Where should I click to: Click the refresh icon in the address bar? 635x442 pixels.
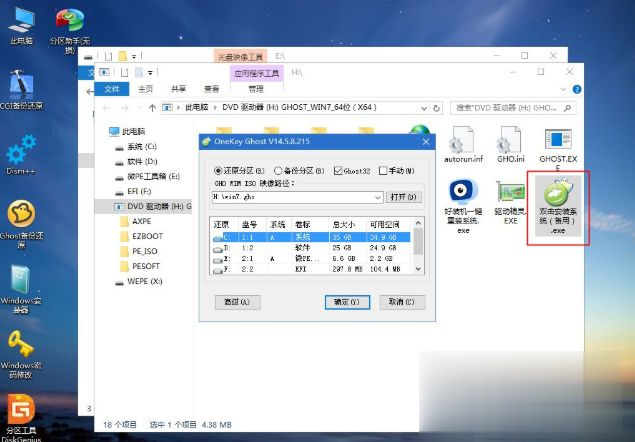coord(436,108)
